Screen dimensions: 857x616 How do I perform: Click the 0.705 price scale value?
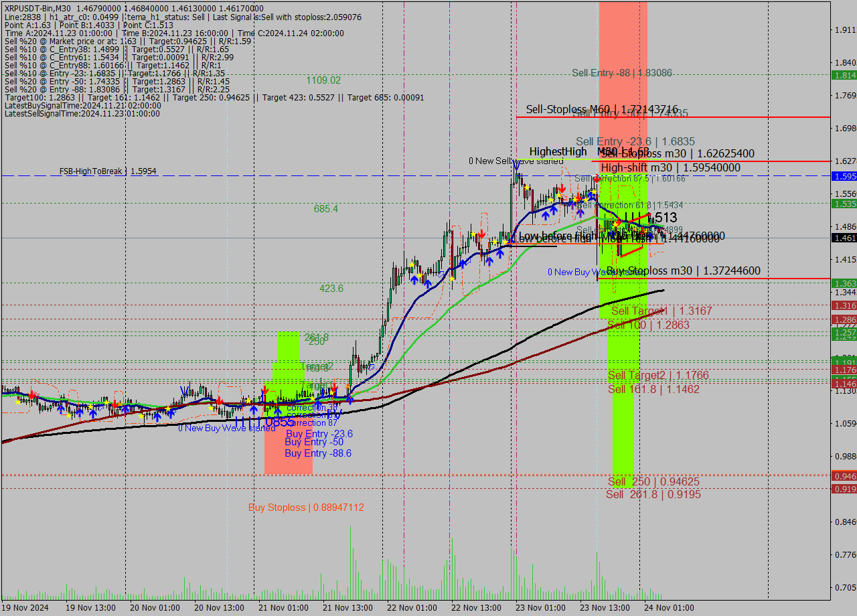click(x=845, y=587)
